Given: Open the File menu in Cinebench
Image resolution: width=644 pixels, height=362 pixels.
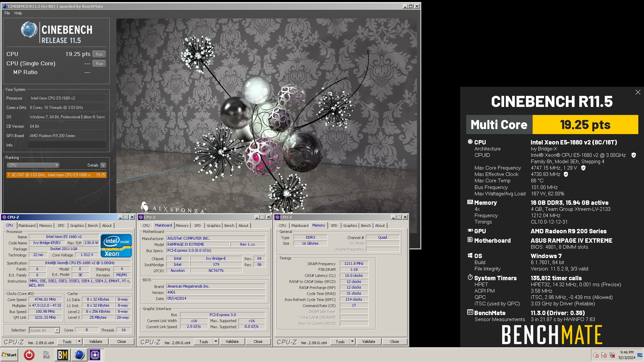Looking at the screenshot, I should pos(7,13).
